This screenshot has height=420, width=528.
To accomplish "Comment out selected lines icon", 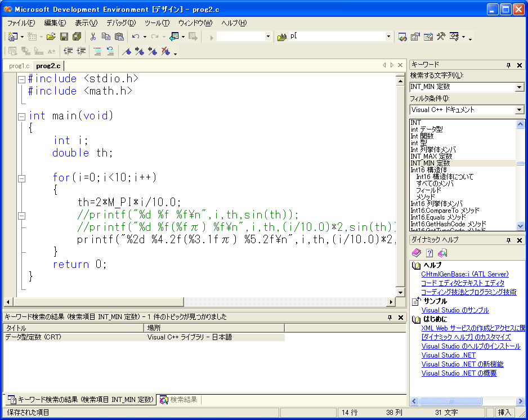I will [x=97, y=51].
